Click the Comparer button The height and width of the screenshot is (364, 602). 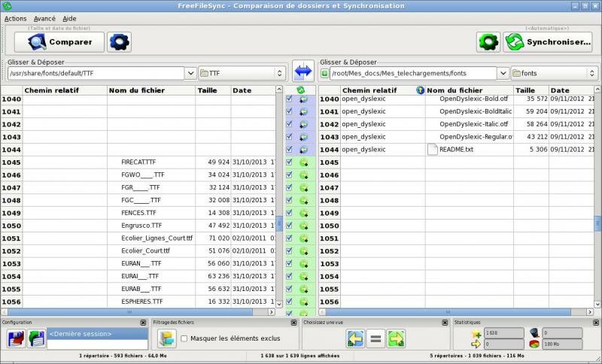tap(59, 42)
